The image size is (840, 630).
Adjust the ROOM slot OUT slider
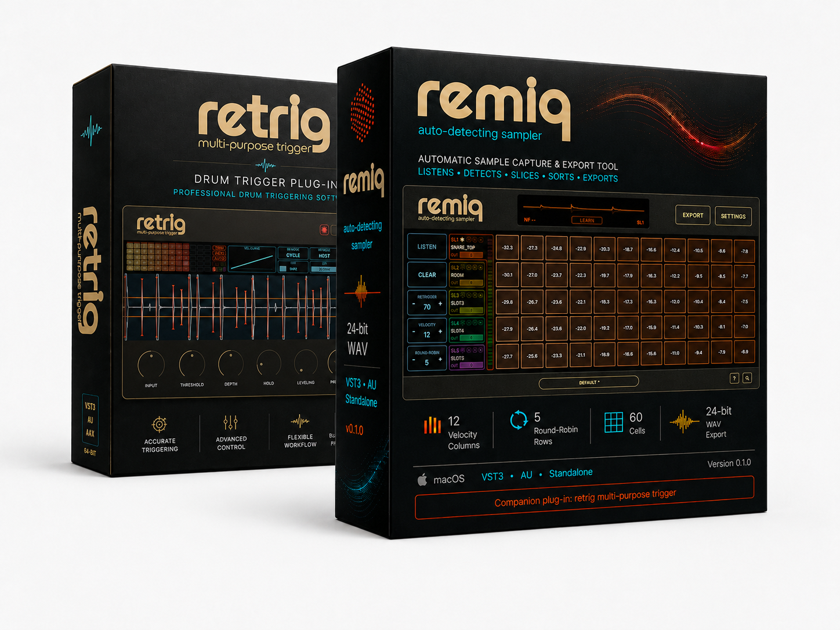click(x=472, y=283)
